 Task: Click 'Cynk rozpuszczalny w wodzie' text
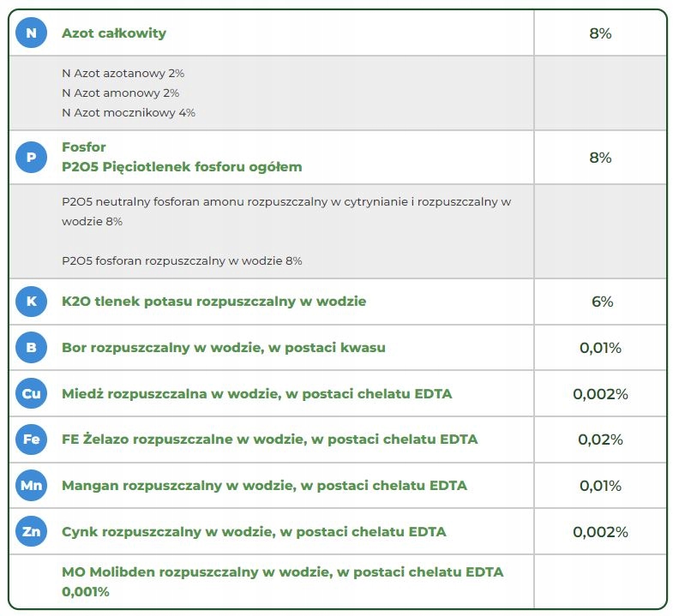[254, 532]
